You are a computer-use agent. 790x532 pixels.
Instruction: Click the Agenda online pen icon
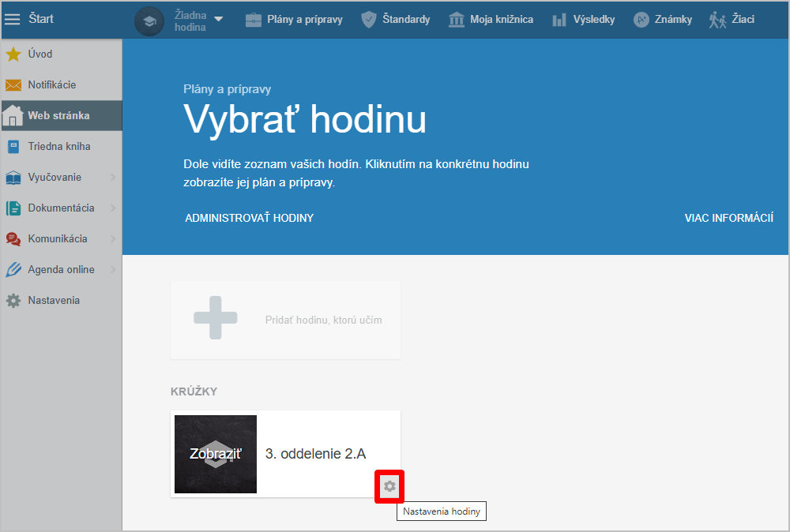(x=13, y=270)
